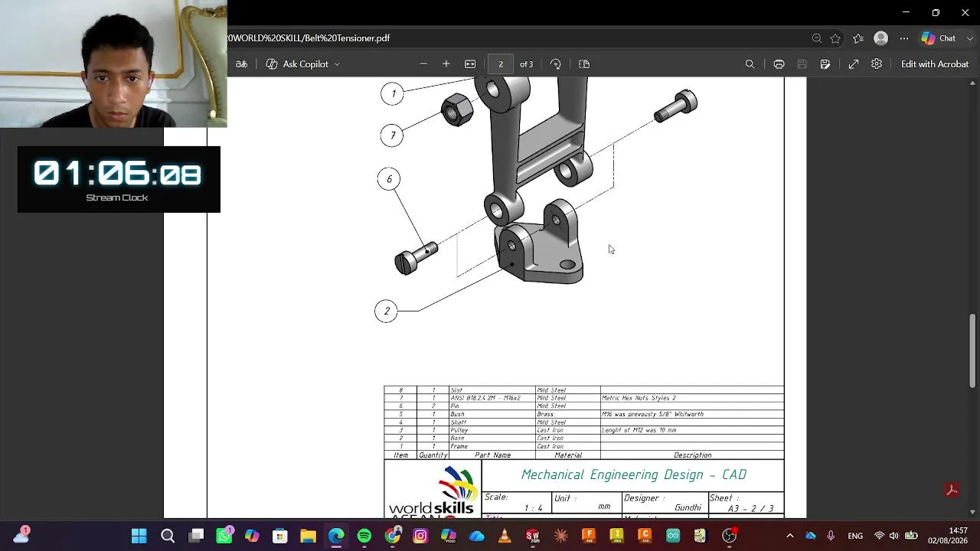Click the 'A3 - 2 / 3' sheet text

point(750,508)
